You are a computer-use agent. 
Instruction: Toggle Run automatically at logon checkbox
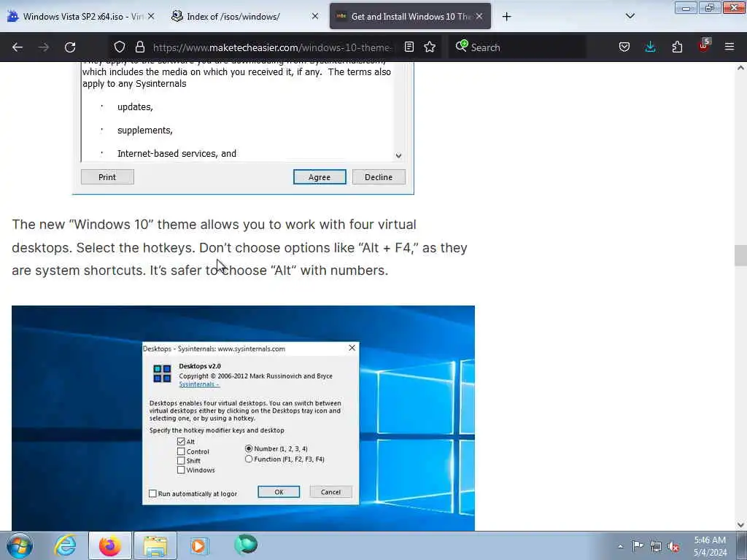152,494
